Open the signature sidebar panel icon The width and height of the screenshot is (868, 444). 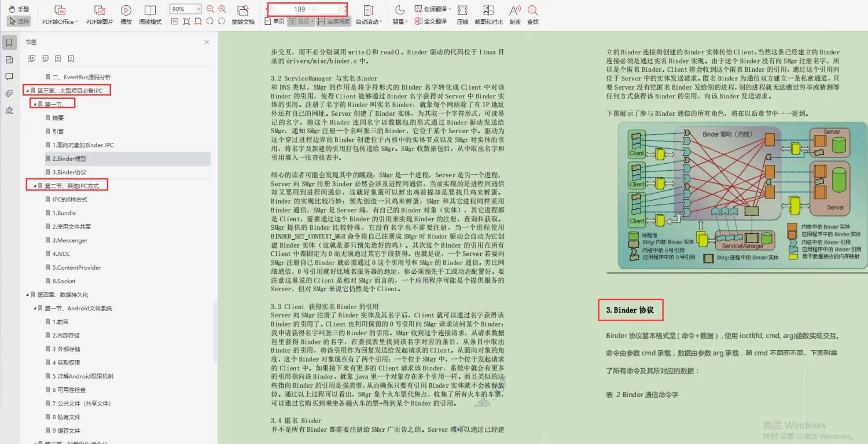(x=9, y=110)
